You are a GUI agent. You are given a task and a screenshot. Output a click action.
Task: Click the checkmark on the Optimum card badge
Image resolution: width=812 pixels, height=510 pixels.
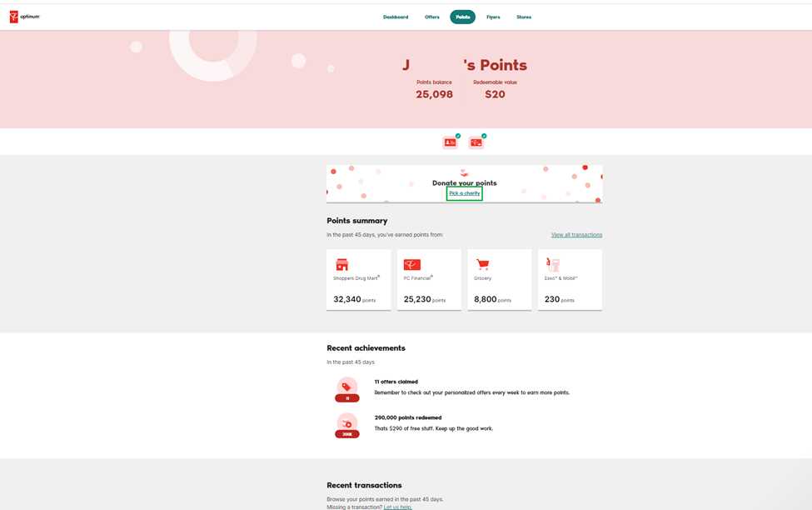click(x=484, y=136)
